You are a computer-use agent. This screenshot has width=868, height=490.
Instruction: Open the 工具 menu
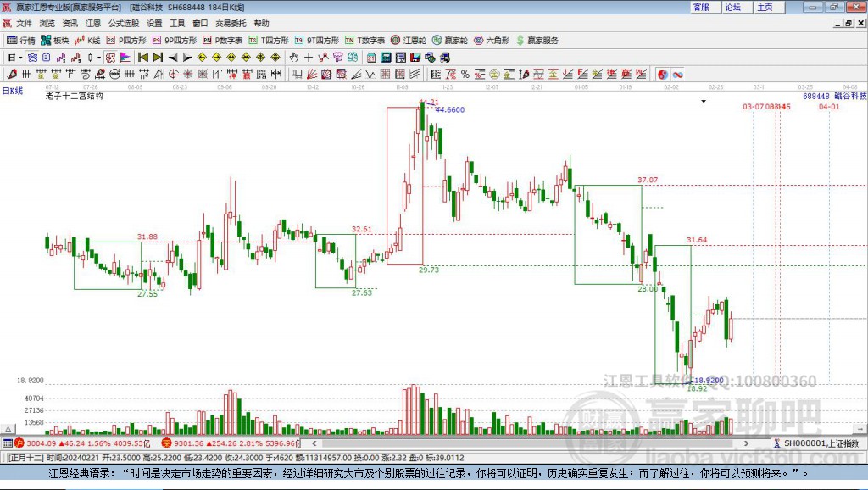pyautogui.click(x=177, y=23)
